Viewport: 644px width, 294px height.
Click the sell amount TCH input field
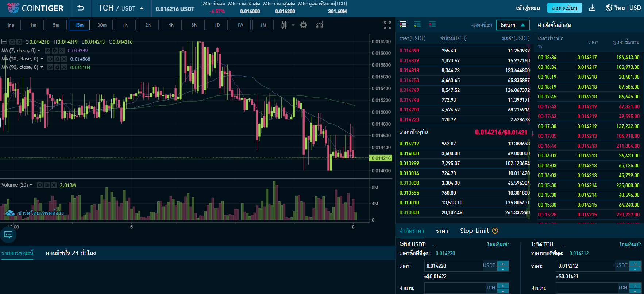(586, 288)
